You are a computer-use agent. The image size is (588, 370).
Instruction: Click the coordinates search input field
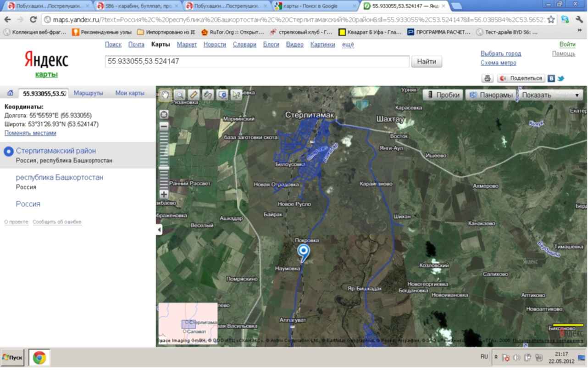[x=257, y=62]
